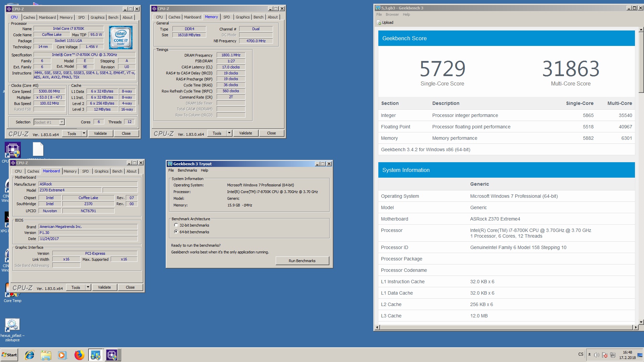Screen dimensions: 644x362
Task: Click multi-core score 31863
Action: tap(571, 69)
